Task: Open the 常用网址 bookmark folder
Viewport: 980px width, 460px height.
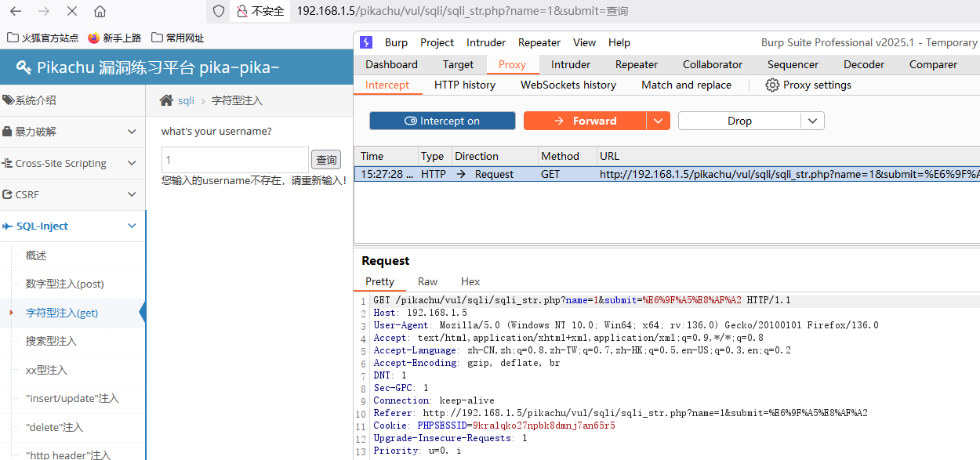Action: (177, 38)
